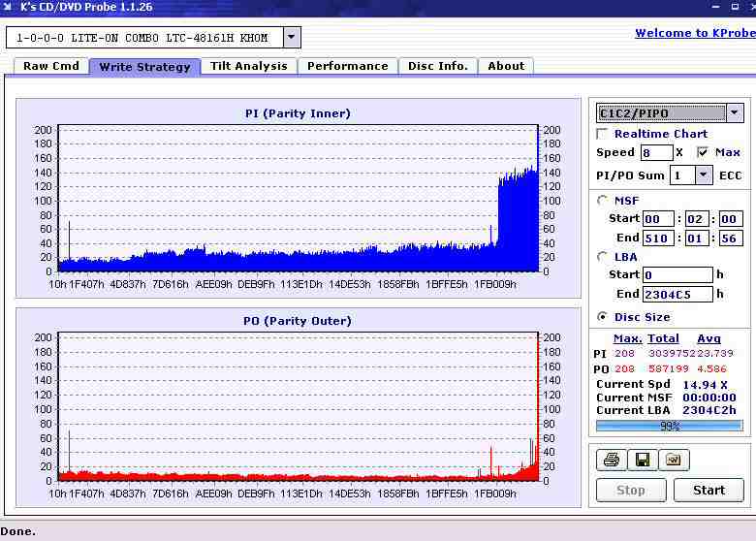Click the Start button
The image size is (756, 541).
pos(709,490)
